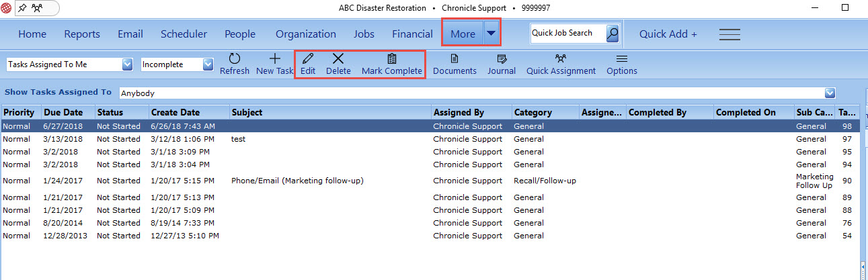868x280 pixels.
Task: Expand the Anybody assignee dropdown
Action: click(830, 93)
